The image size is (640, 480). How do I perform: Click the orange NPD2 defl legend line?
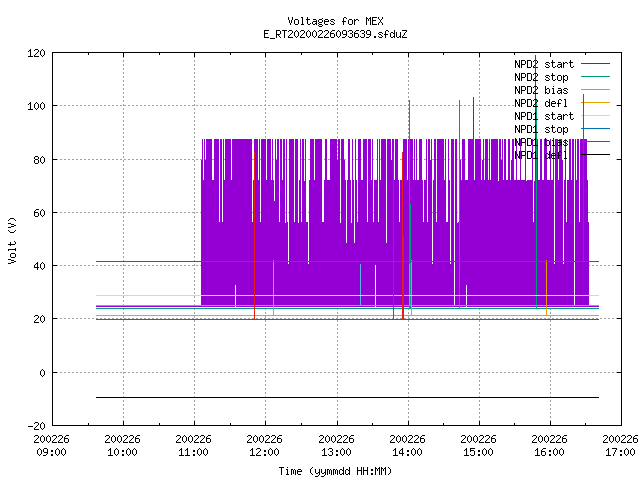click(x=595, y=102)
